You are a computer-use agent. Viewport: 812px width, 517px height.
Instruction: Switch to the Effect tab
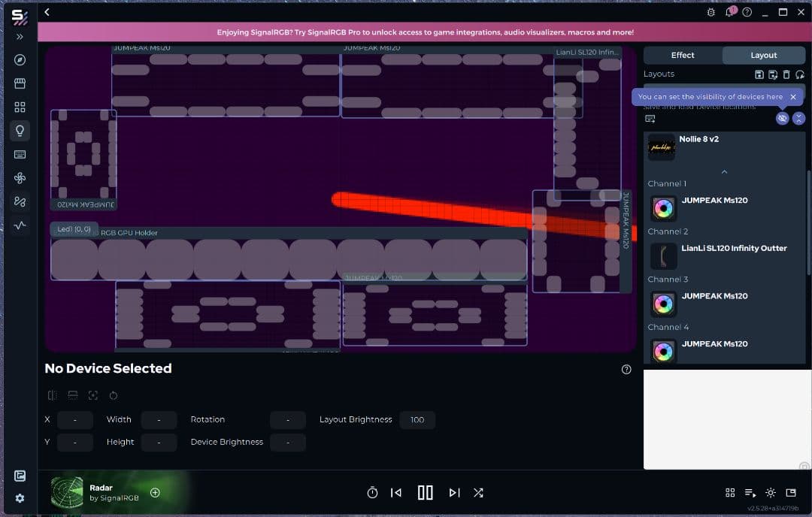pyautogui.click(x=683, y=56)
